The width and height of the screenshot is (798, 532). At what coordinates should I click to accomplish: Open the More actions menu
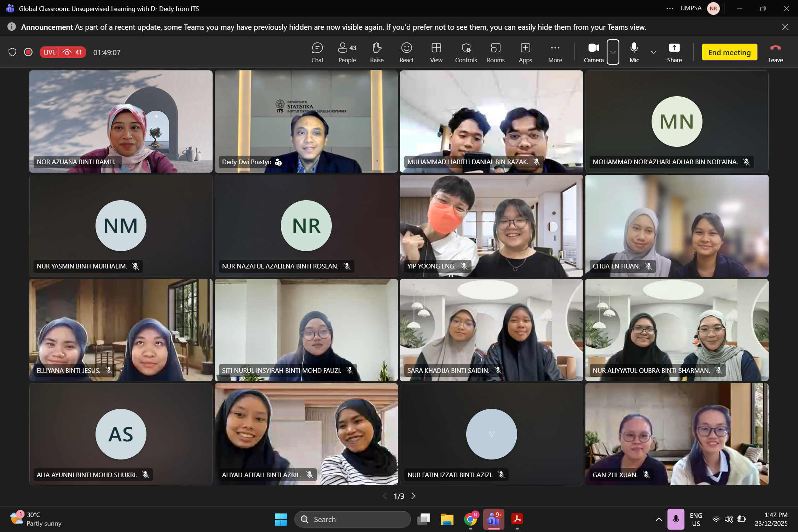pyautogui.click(x=555, y=52)
